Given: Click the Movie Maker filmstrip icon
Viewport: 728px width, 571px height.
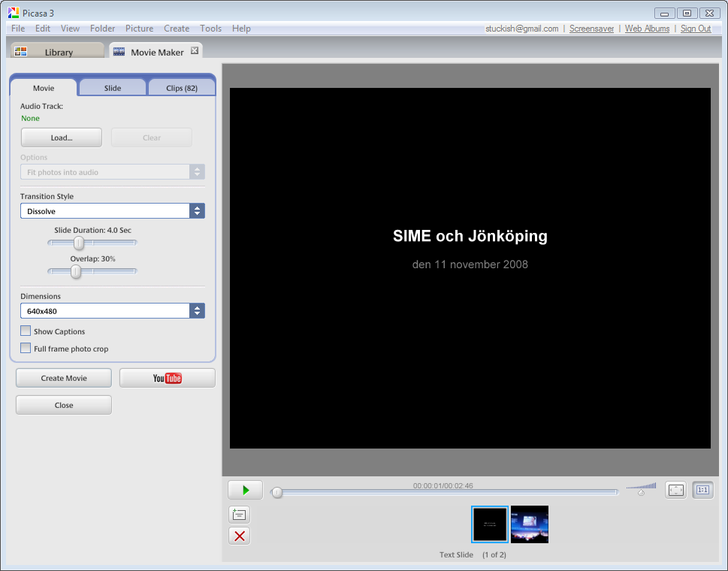Looking at the screenshot, I should [x=119, y=52].
